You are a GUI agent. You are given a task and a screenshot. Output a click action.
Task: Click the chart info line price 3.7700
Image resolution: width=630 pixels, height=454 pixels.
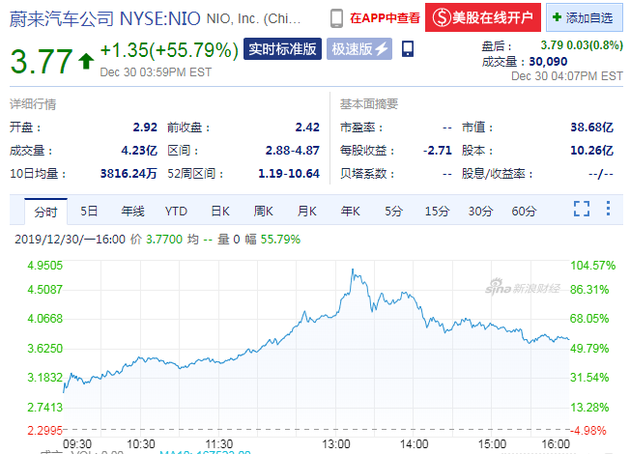tap(164, 239)
